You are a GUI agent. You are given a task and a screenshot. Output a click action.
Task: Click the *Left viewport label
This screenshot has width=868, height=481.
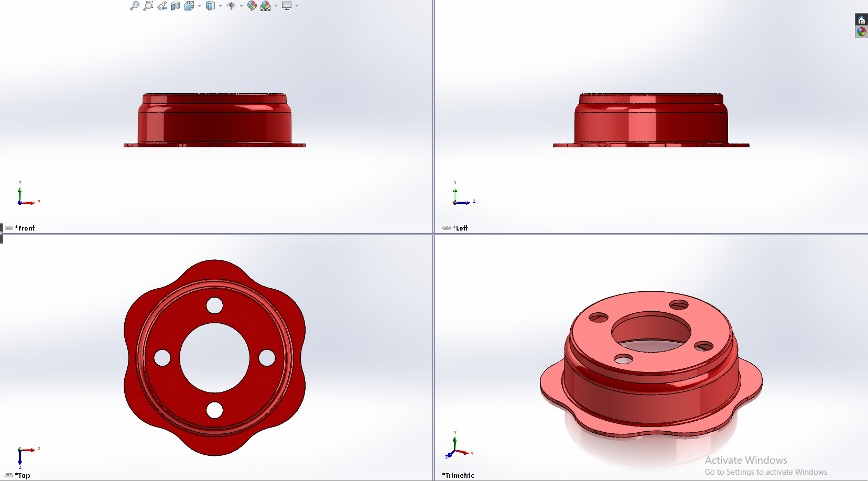click(x=460, y=228)
